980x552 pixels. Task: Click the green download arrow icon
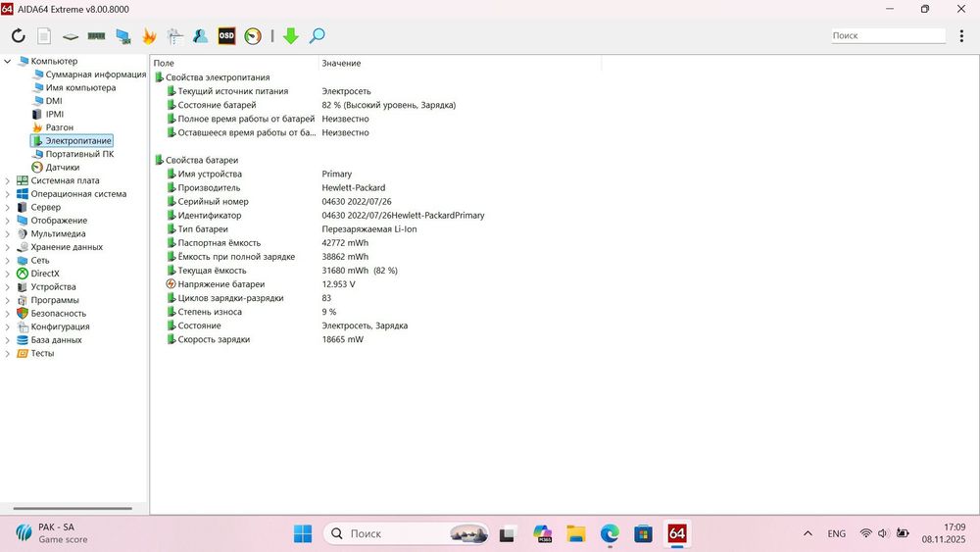291,36
